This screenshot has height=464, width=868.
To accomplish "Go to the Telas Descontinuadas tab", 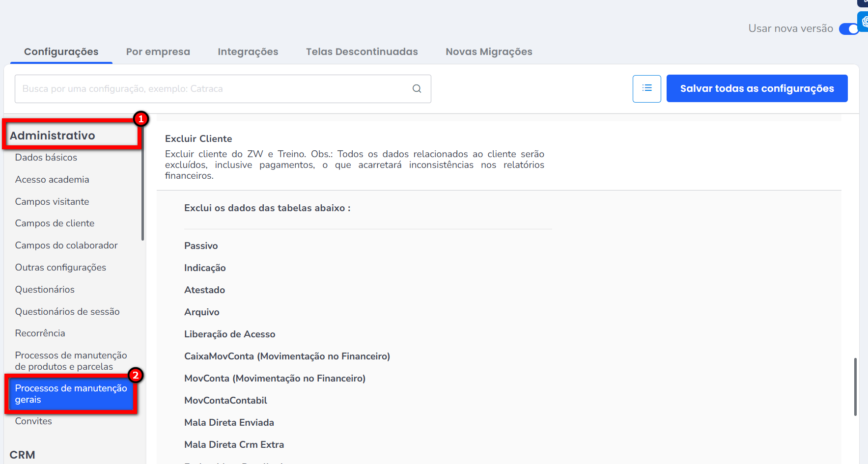I will tap(362, 52).
